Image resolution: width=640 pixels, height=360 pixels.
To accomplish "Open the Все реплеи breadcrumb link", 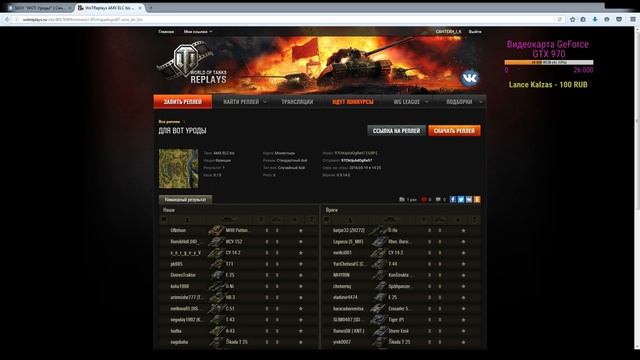I will [169, 122].
